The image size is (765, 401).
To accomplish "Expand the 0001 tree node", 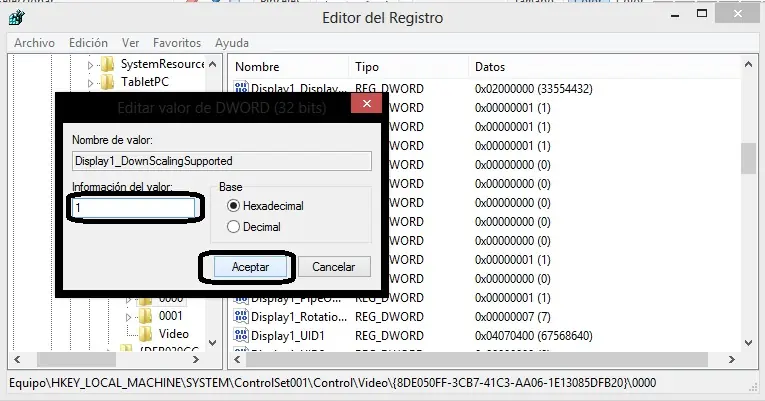I will pyautogui.click(x=128, y=317).
